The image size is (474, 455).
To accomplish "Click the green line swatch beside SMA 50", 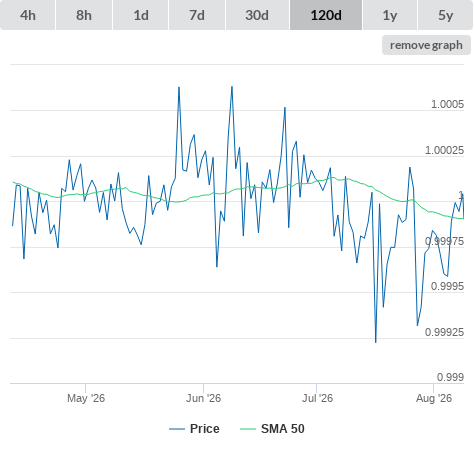I will click(248, 429).
